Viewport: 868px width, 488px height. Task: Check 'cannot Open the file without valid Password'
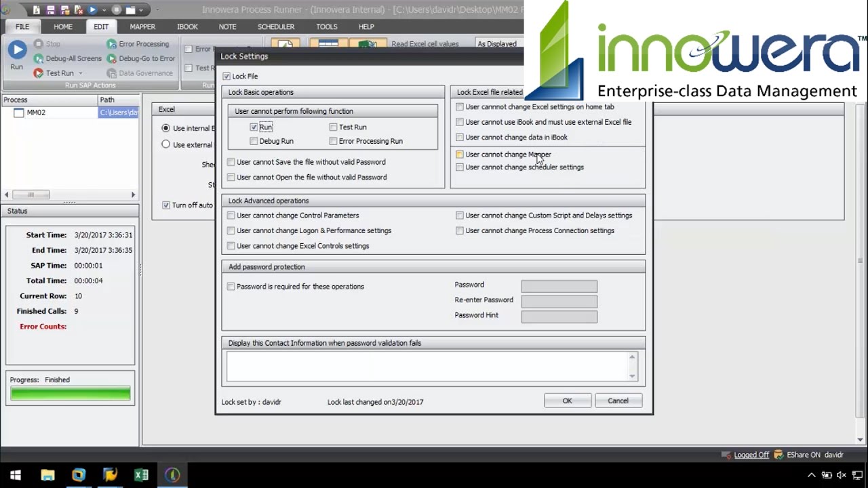pos(231,178)
